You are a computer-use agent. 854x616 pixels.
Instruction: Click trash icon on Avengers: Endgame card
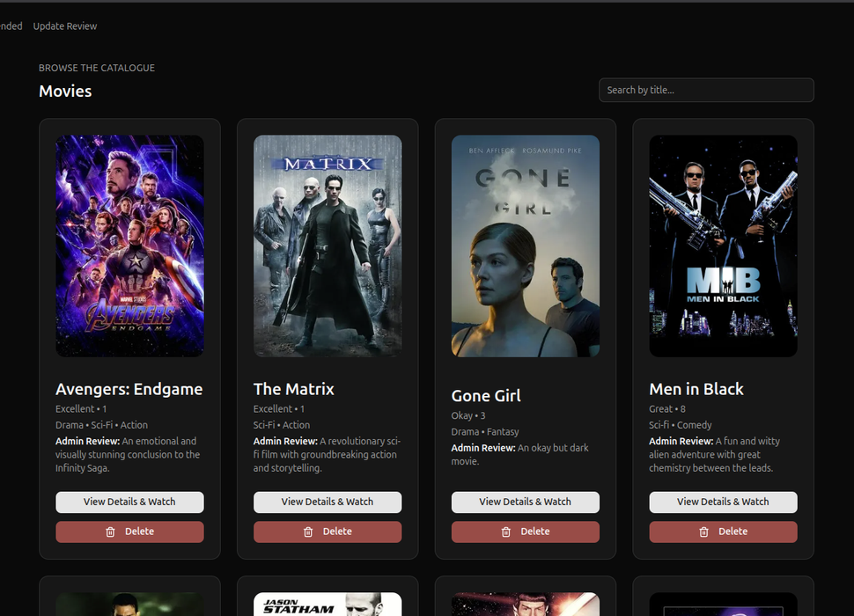pyautogui.click(x=111, y=532)
